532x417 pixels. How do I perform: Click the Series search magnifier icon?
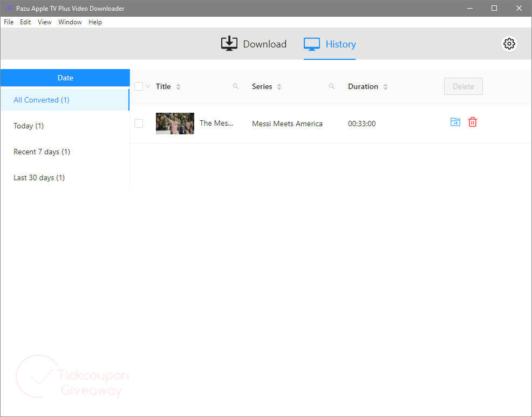point(331,86)
